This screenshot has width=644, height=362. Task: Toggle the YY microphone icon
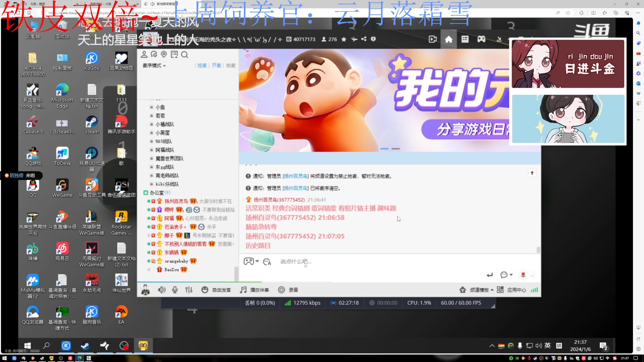pos(175,290)
